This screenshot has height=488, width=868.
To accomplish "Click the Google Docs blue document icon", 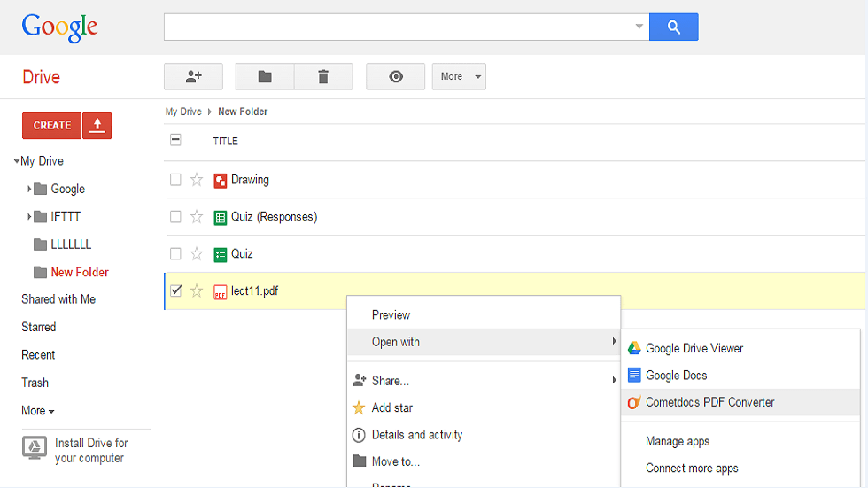I will click(x=634, y=376).
